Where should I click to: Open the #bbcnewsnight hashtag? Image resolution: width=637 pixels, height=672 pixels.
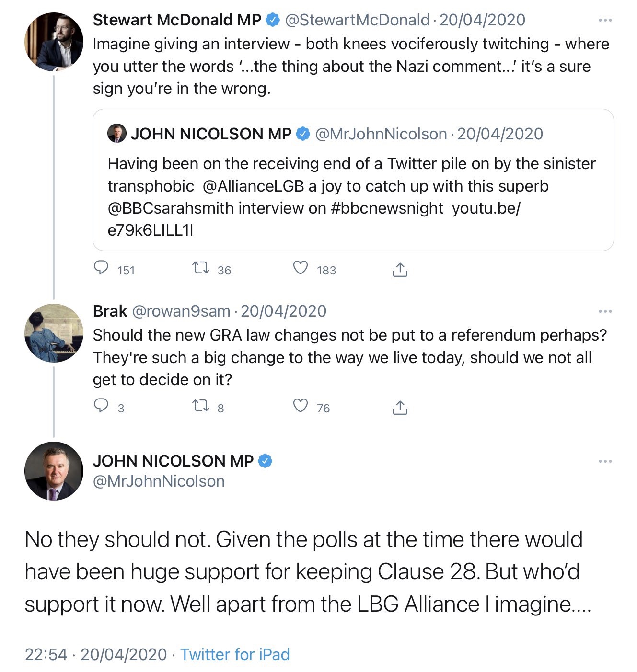pyautogui.click(x=387, y=208)
